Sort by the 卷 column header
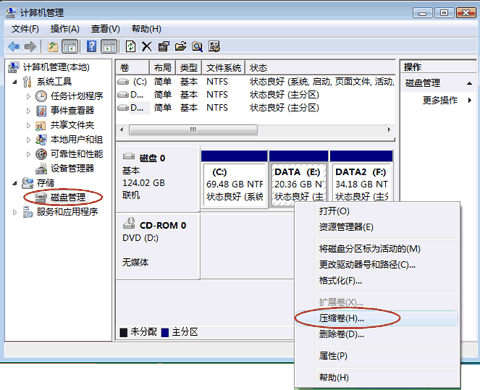The image size is (480, 390). click(x=132, y=68)
